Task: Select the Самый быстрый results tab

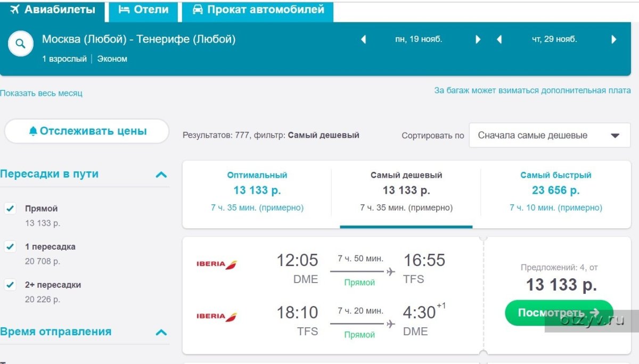Action: click(x=556, y=192)
